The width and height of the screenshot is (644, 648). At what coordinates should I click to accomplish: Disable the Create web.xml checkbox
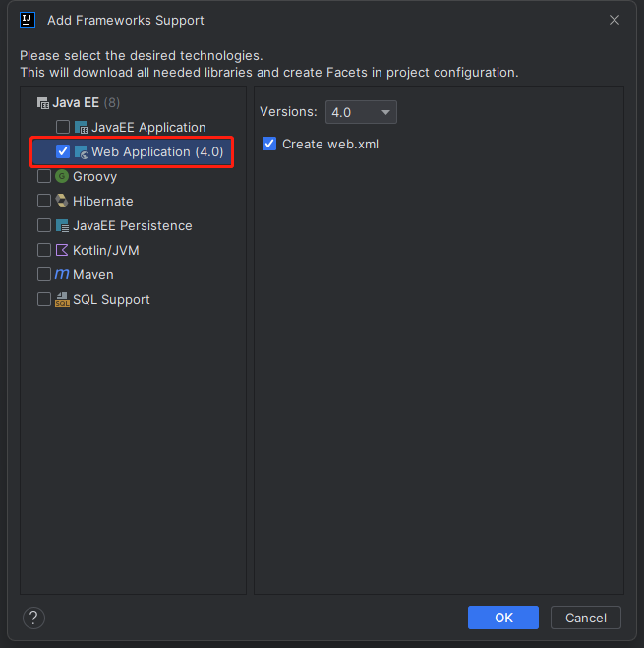[269, 145]
